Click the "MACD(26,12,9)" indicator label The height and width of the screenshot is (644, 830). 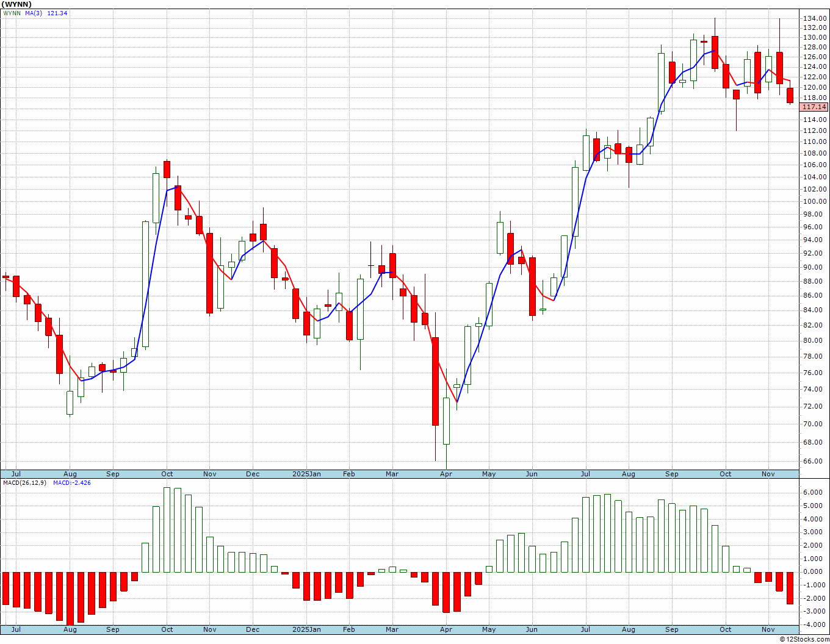click(x=24, y=483)
